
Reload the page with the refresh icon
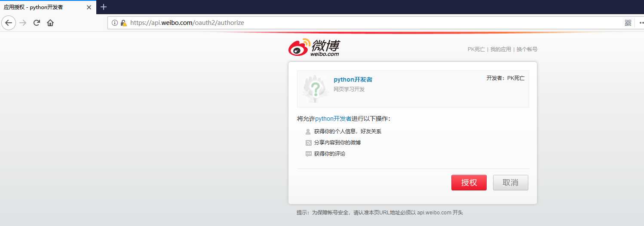pyautogui.click(x=37, y=23)
